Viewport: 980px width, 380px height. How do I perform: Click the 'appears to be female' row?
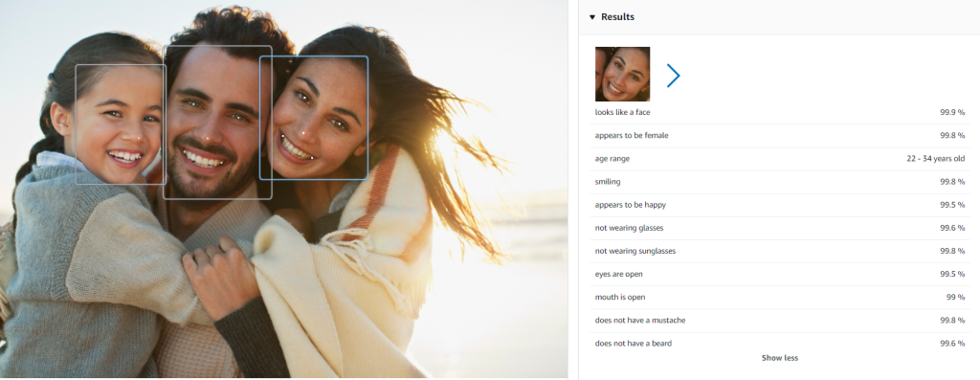click(x=779, y=136)
